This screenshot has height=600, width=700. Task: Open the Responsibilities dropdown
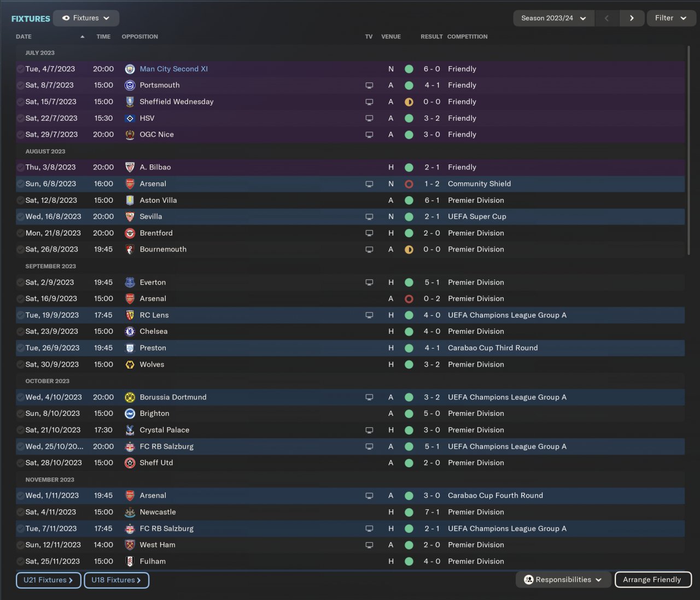coord(563,580)
